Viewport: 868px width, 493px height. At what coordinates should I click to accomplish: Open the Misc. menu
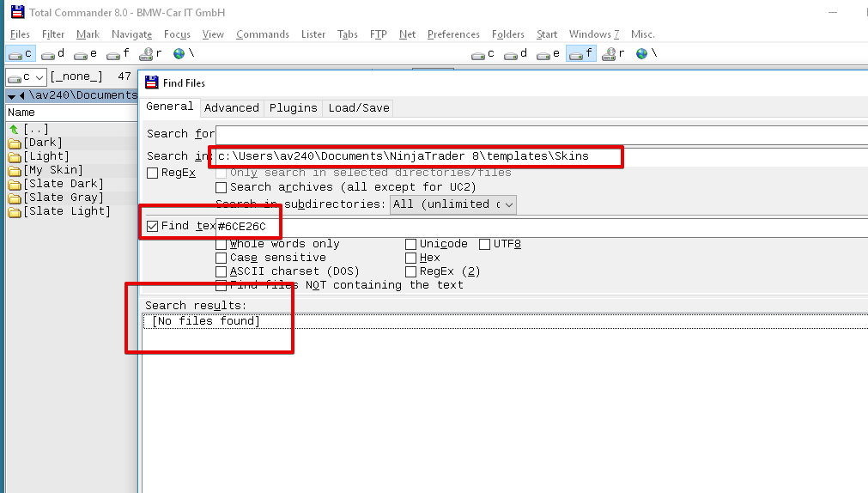pyautogui.click(x=643, y=34)
